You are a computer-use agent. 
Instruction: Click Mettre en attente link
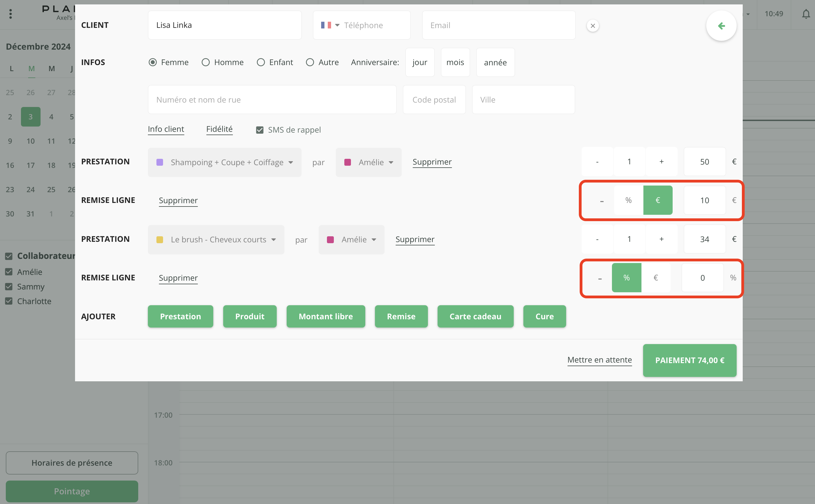click(599, 360)
